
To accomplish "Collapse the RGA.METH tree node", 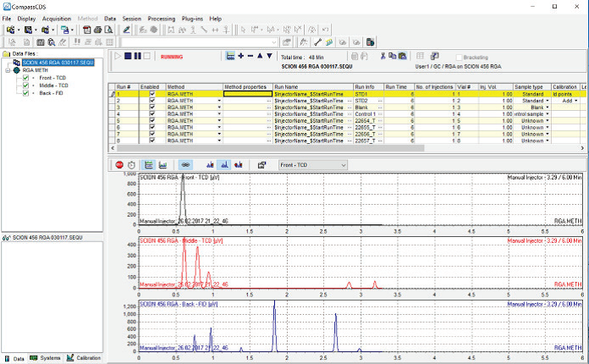I will click(x=7, y=70).
